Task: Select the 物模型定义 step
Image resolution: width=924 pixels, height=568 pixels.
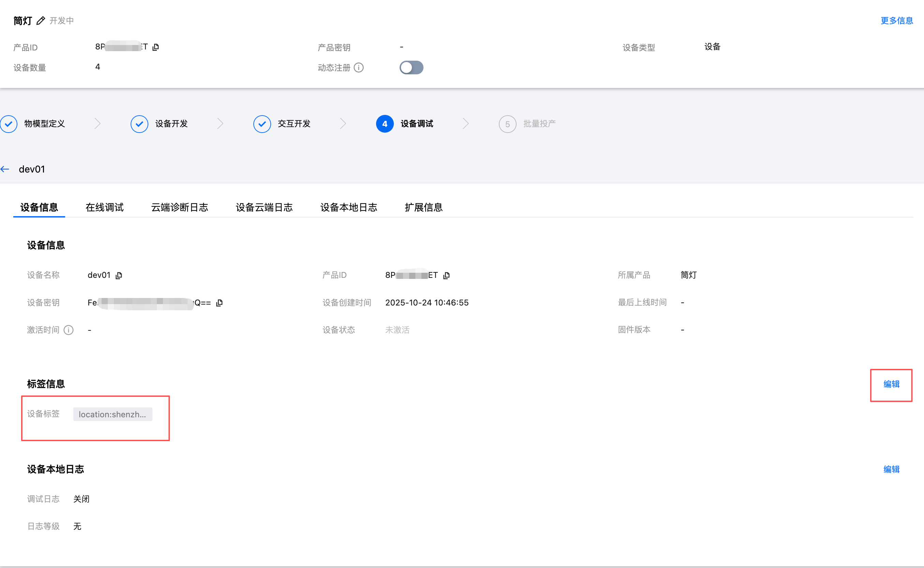Action: pos(44,124)
